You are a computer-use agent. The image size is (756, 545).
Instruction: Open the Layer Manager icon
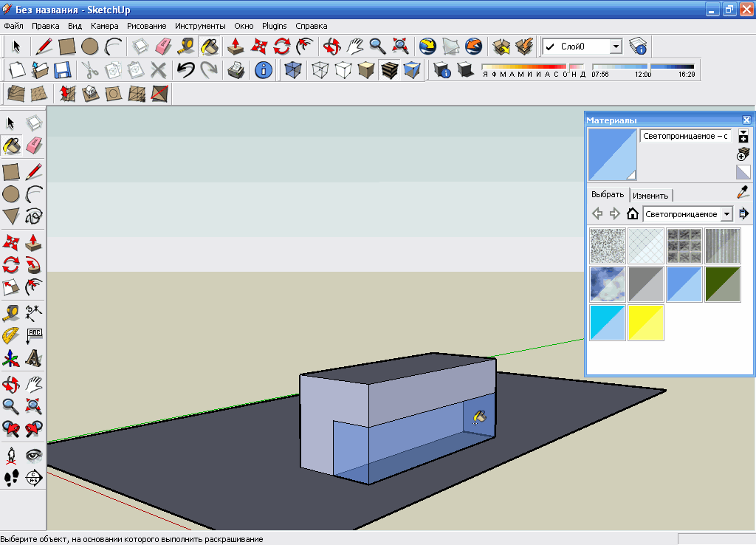pos(638,47)
